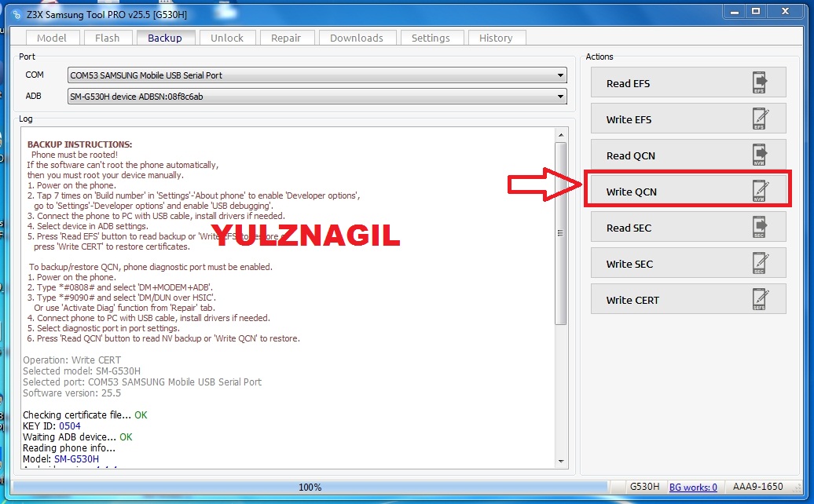The height and width of the screenshot is (504, 814).
Task: Click the Write QCN pencil icon
Action: (x=760, y=192)
